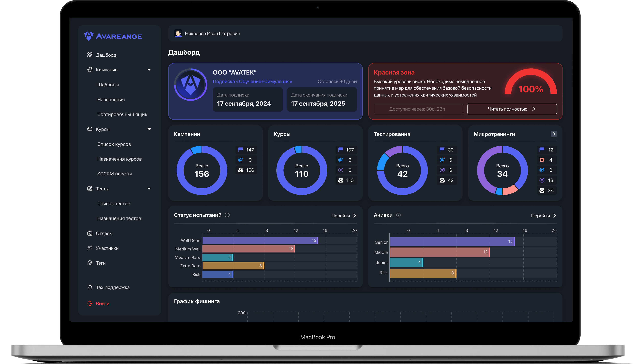Open Сортировочный ящик in the sidebar
The width and height of the screenshot is (636, 364).
click(x=122, y=114)
